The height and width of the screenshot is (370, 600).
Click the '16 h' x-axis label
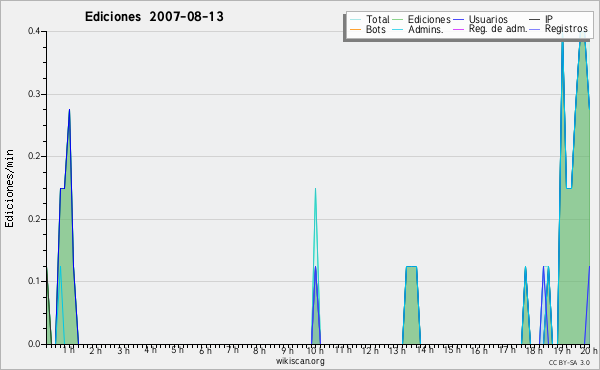coord(479,350)
